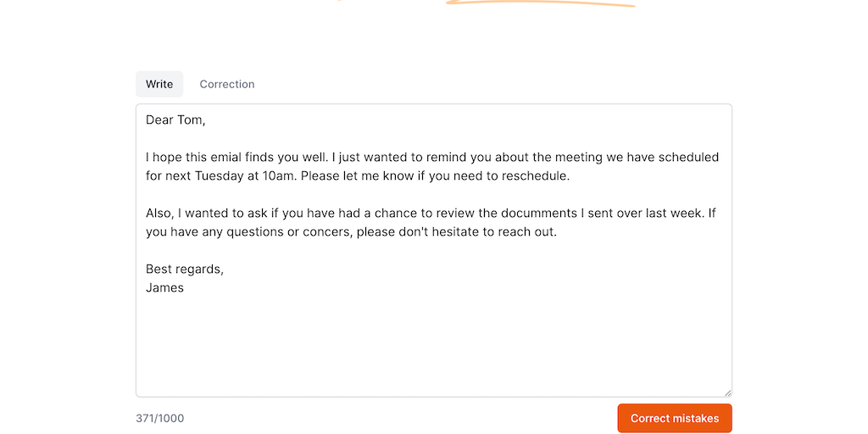868x434 pixels.
Task: Click on the misspelled word "concers"
Action: (x=312, y=232)
